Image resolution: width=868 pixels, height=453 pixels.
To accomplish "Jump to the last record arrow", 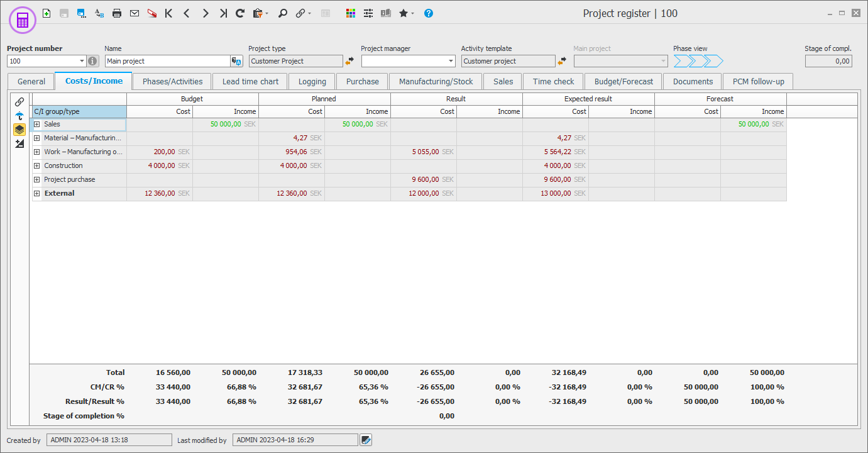I will click(x=223, y=13).
